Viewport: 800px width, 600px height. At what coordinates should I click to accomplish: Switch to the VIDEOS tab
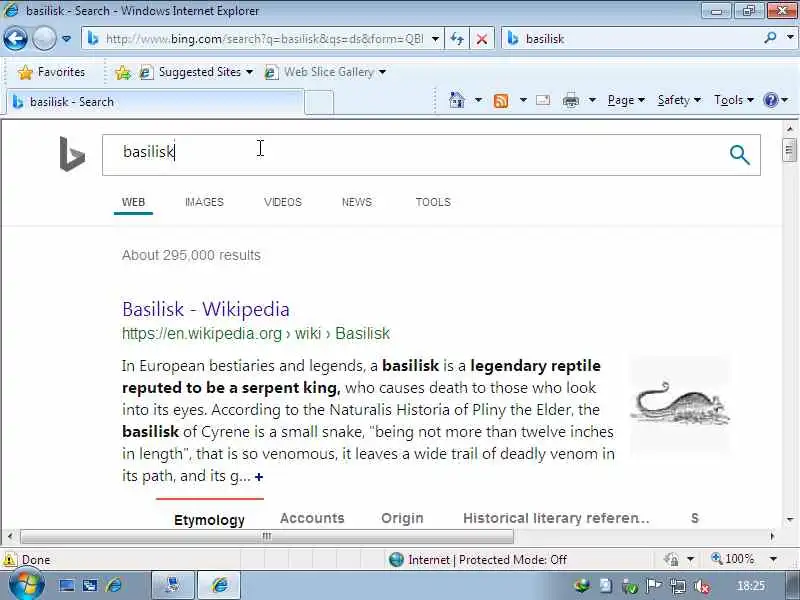pos(283,202)
